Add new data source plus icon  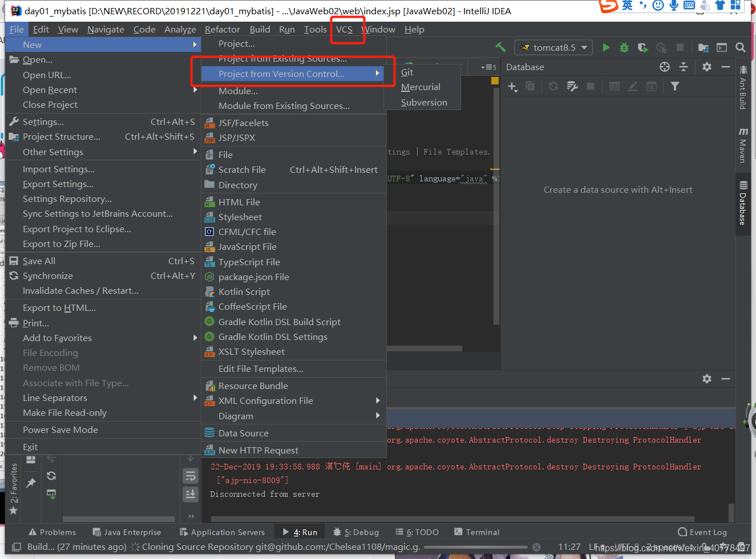click(x=512, y=86)
